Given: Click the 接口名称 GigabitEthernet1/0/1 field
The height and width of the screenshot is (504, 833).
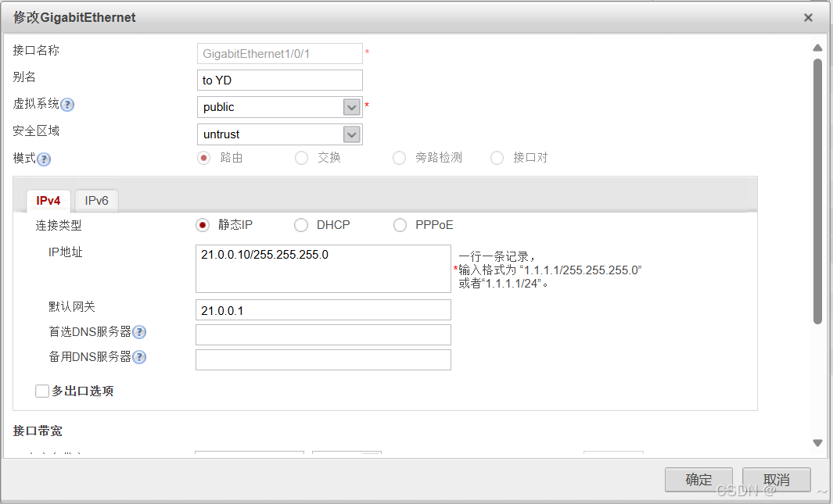Looking at the screenshot, I should pos(280,54).
